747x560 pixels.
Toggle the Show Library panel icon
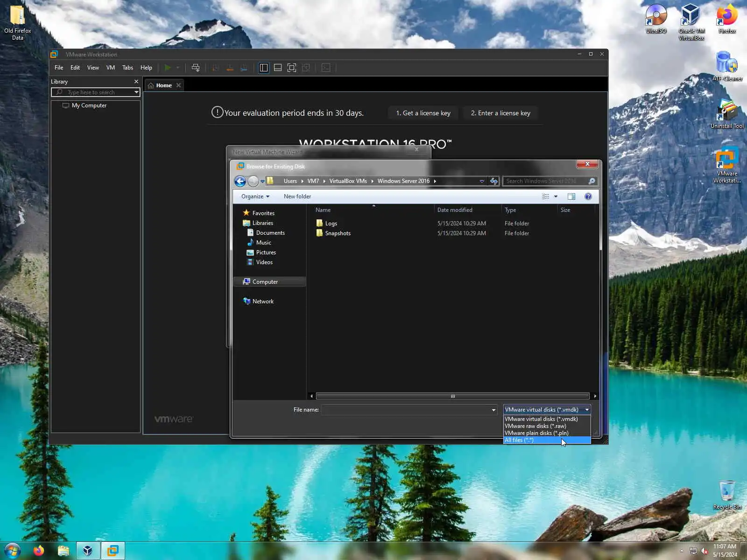264,68
